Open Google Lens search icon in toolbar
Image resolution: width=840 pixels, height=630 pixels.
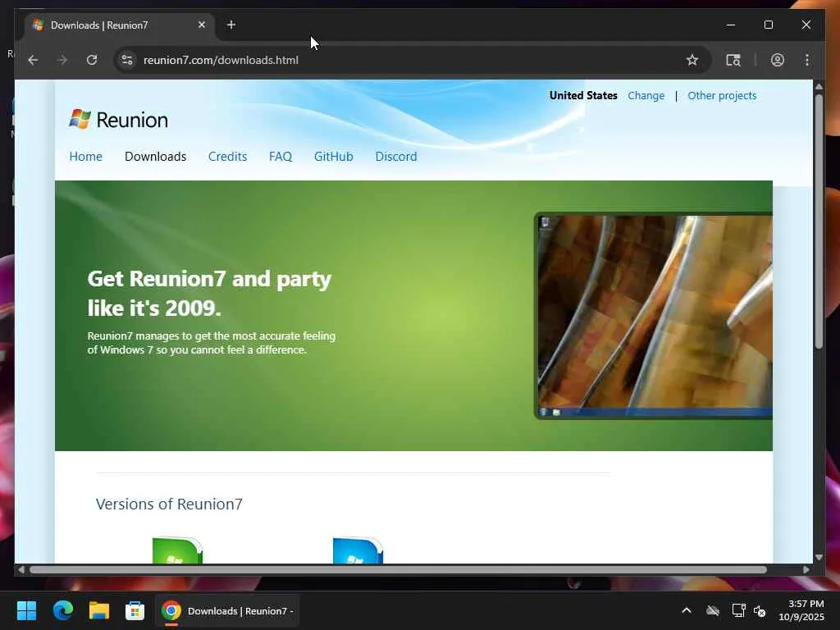pos(733,60)
